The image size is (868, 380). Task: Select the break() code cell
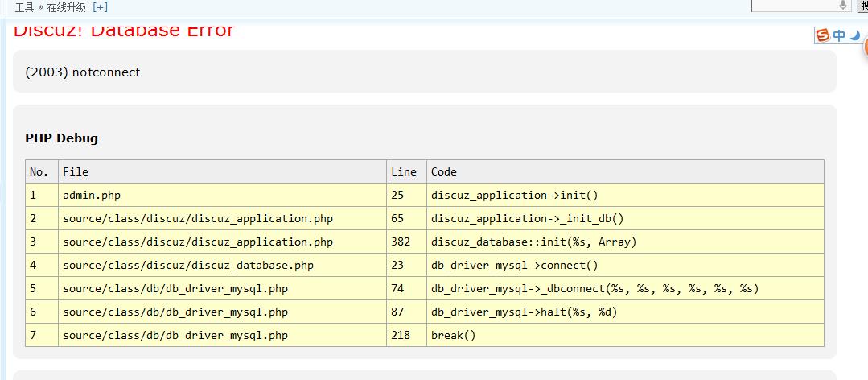click(x=625, y=335)
